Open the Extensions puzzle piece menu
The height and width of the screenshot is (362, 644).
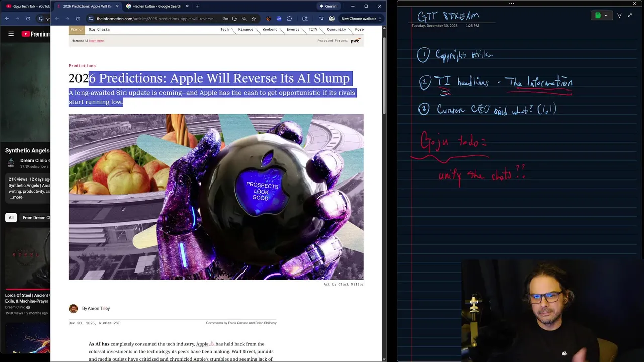(x=289, y=19)
